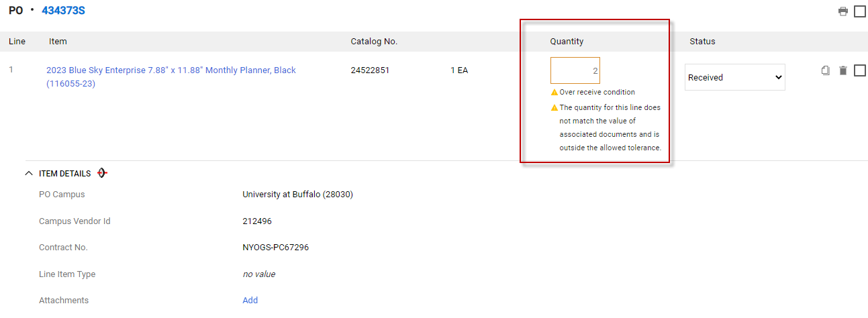Image resolution: width=868 pixels, height=318 pixels.
Task: Open the Received status dropdown
Action: pos(734,77)
